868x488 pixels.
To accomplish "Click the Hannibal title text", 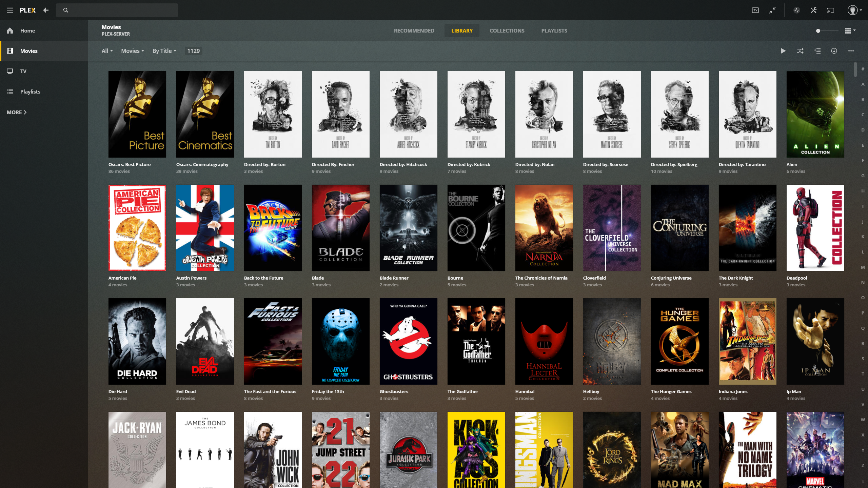I will click(x=525, y=391).
